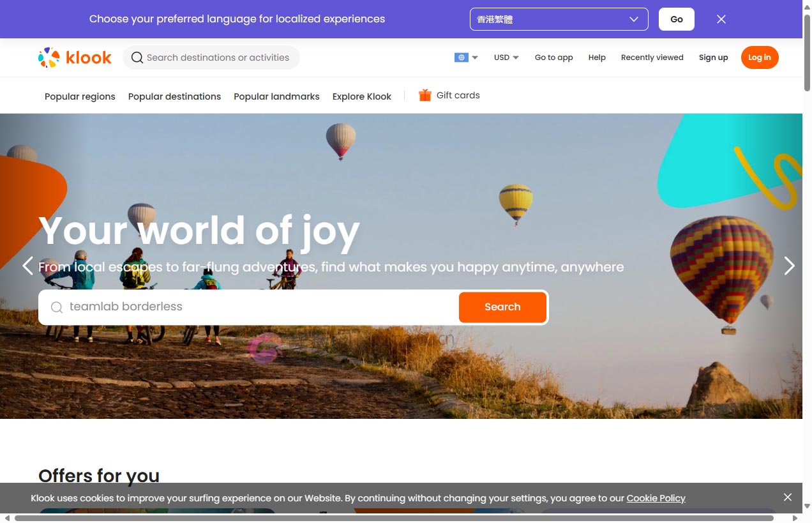Open the Explore Klook menu
812x523 pixels.
coord(361,96)
